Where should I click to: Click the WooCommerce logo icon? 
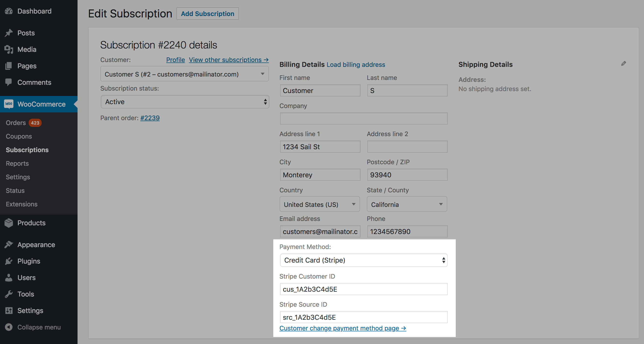coord(8,104)
